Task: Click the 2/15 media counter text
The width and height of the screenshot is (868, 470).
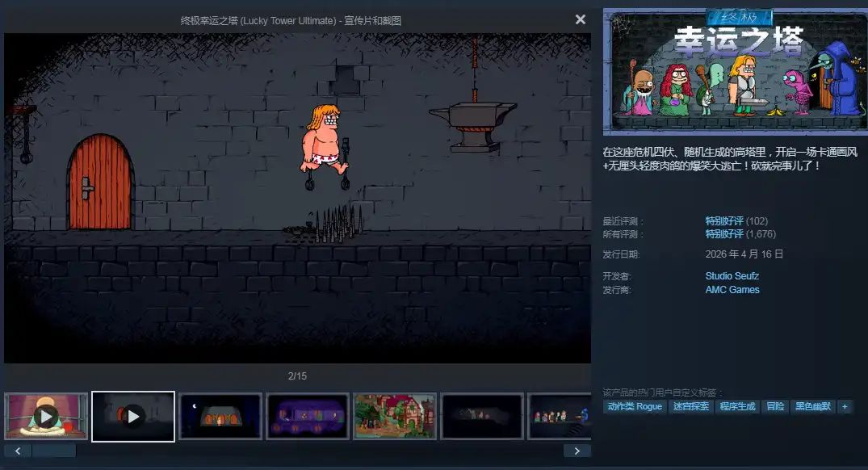Action: tap(297, 376)
